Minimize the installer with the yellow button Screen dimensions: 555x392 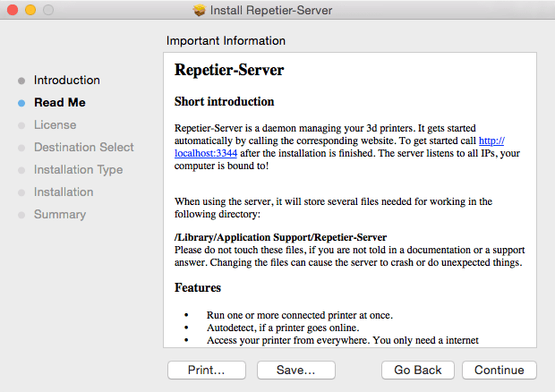(30, 11)
